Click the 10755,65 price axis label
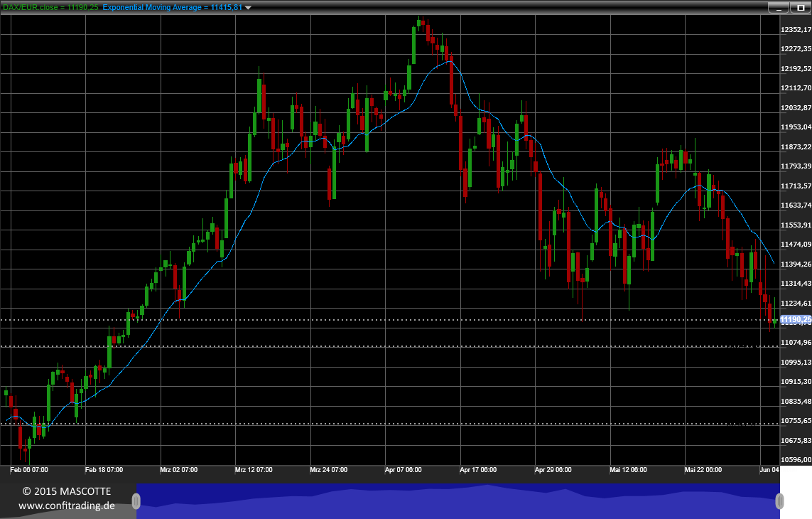Viewport: 812px width, 519px height. [796, 420]
